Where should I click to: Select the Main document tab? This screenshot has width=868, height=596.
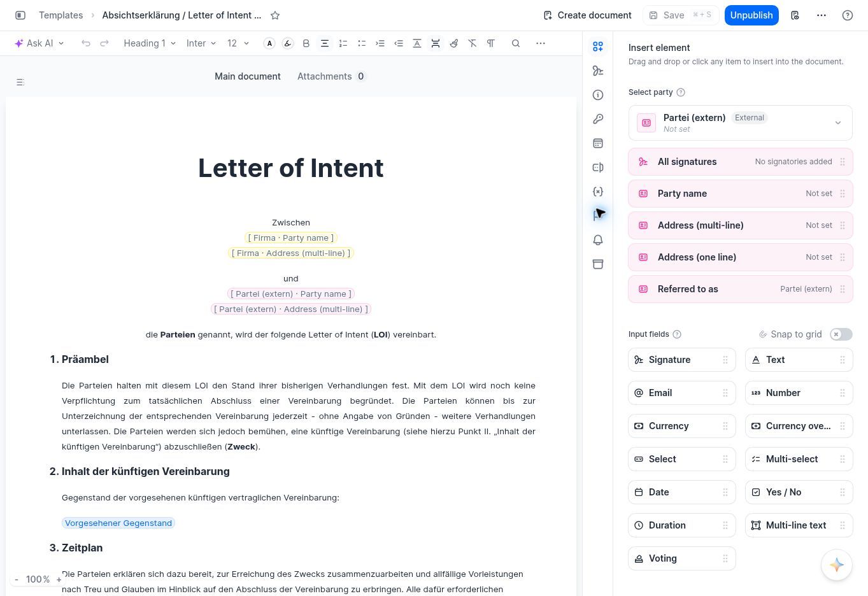248,76
